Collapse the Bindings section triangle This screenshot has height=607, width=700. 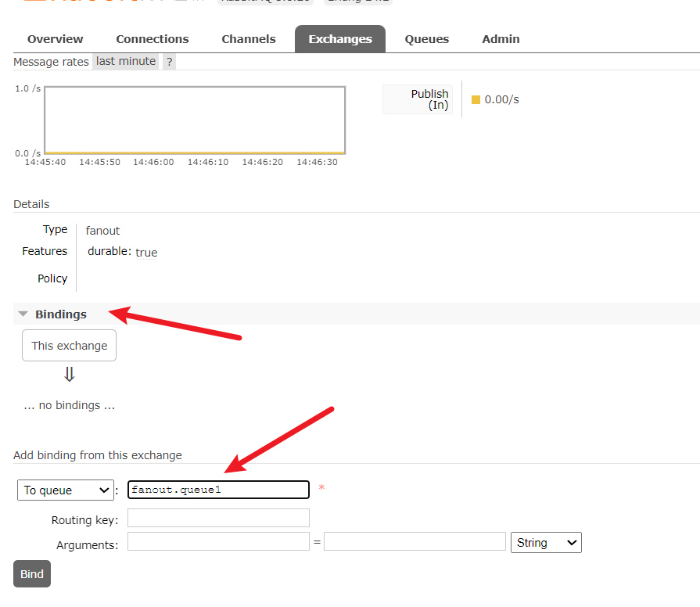(23, 314)
